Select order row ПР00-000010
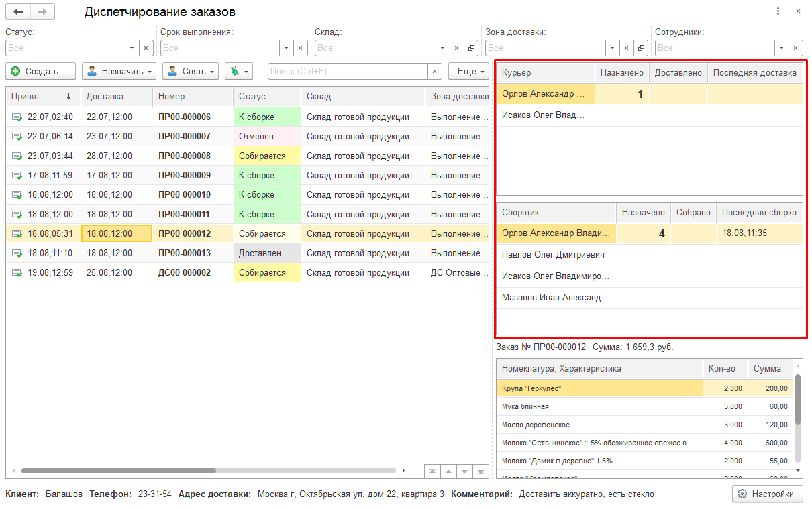 pos(247,195)
